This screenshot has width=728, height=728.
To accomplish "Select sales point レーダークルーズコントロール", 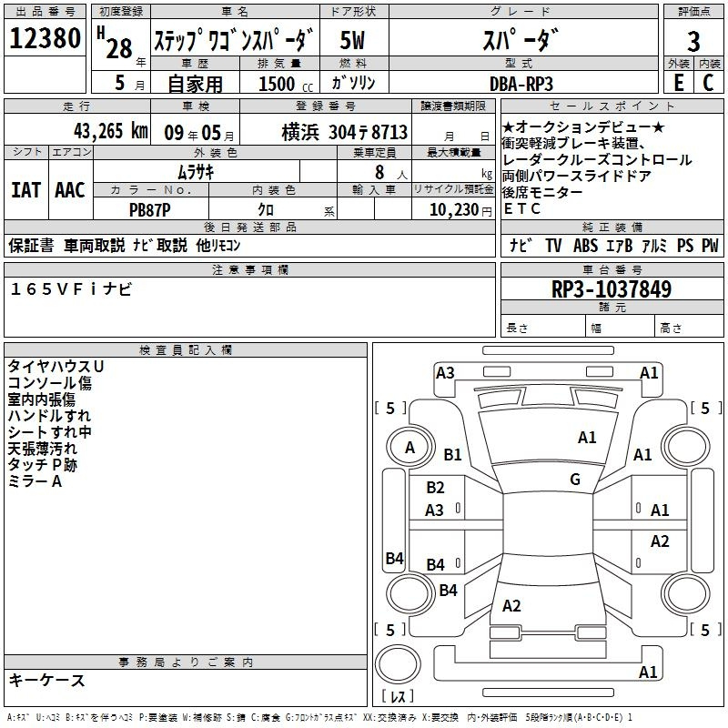I will coord(597,160).
